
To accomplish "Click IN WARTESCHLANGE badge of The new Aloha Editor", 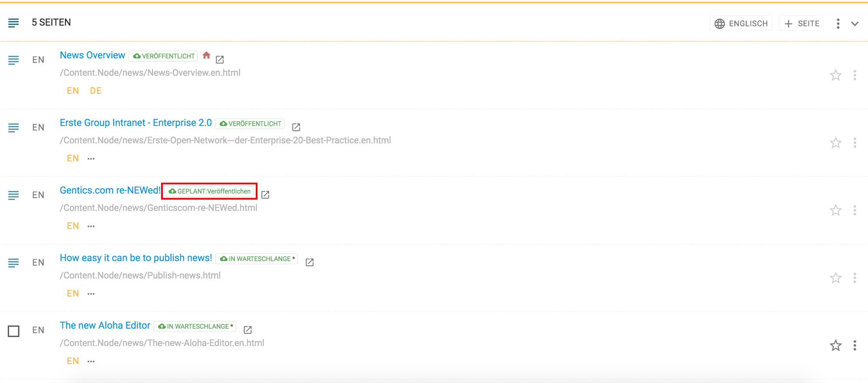I will [195, 326].
